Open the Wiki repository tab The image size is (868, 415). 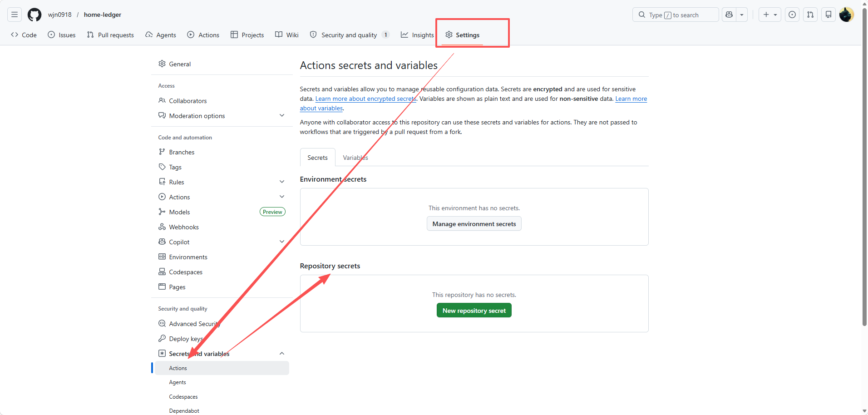click(287, 35)
